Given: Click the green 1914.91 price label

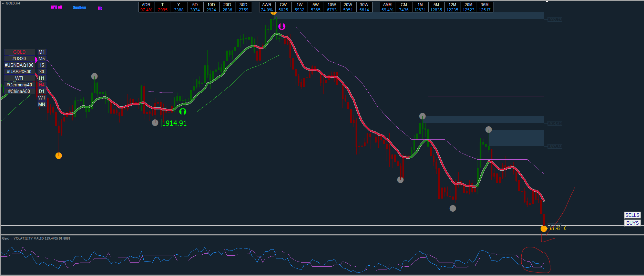Looking at the screenshot, I should [x=174, y=123].
